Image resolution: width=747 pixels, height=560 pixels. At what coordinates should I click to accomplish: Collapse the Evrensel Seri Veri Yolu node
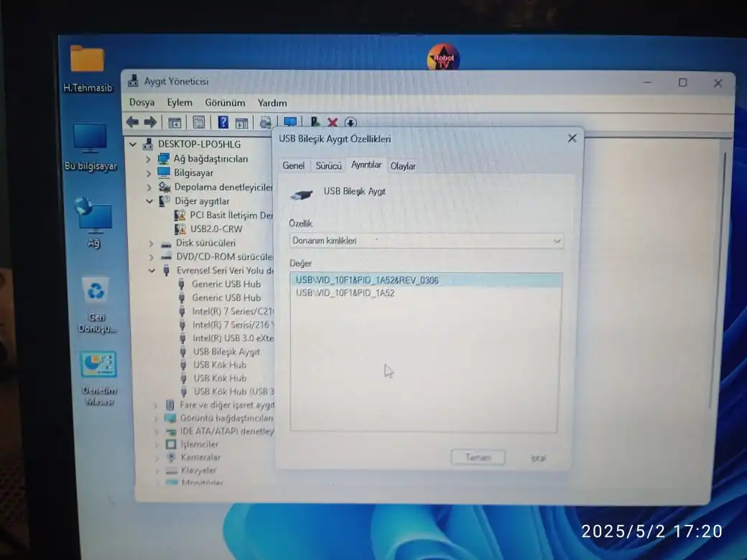pos(152,271)
